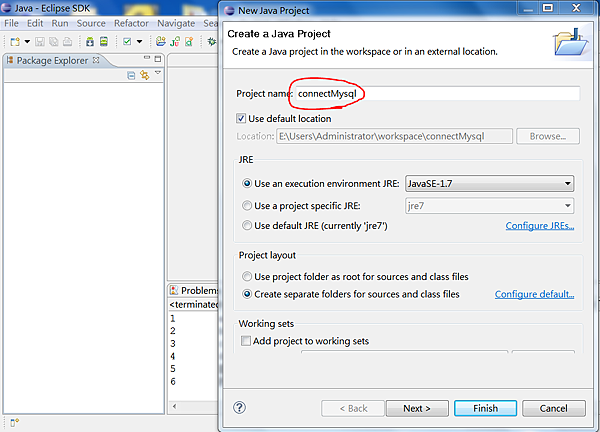Click the Location path field

pos(394,136)
